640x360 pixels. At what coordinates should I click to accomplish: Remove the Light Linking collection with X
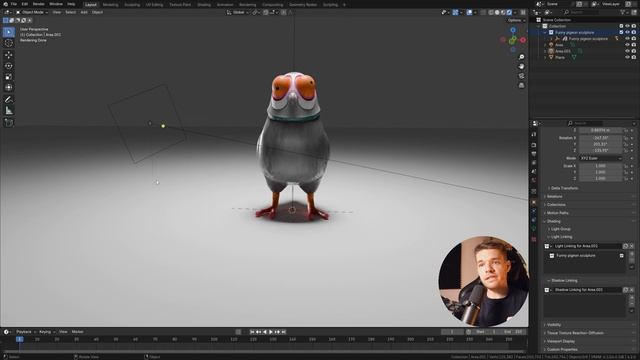[x=632, y=246]
